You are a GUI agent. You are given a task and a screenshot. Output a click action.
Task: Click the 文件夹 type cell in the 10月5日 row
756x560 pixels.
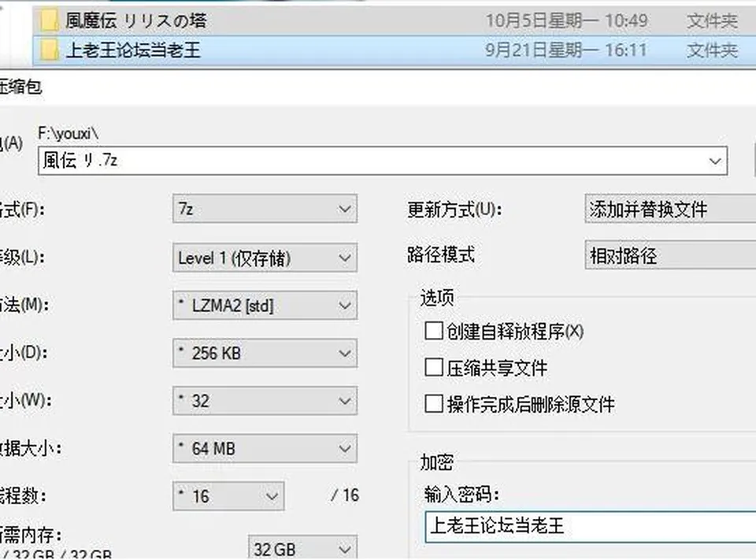[712, 20]
